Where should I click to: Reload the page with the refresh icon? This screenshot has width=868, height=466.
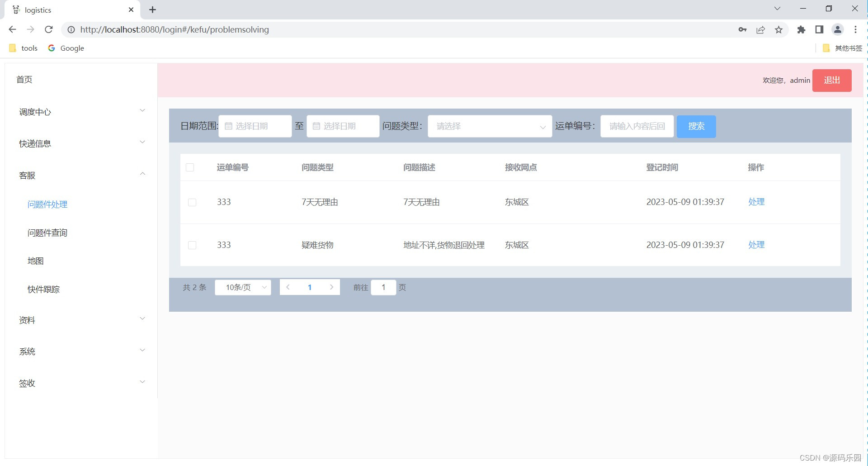pyautogui.click(x=49, y=29)
